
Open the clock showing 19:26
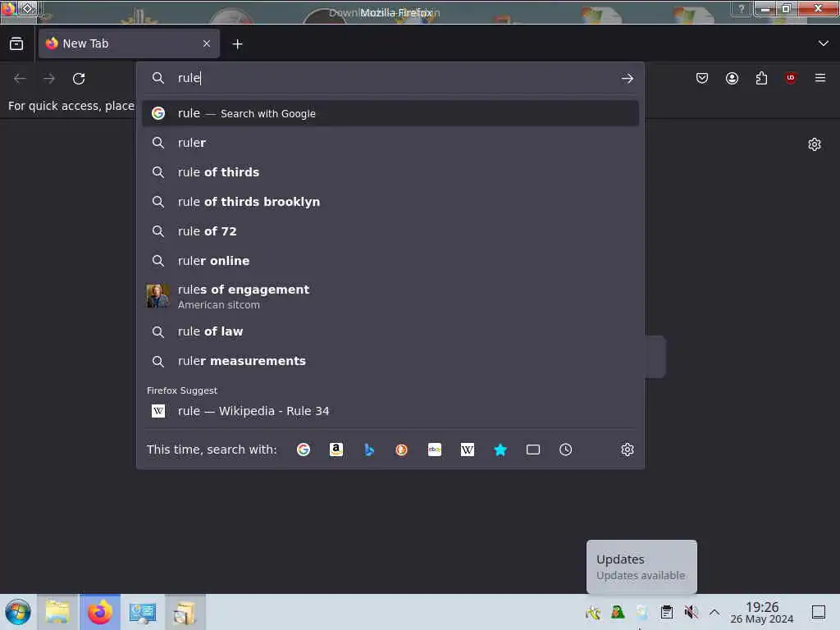(762, 612)
